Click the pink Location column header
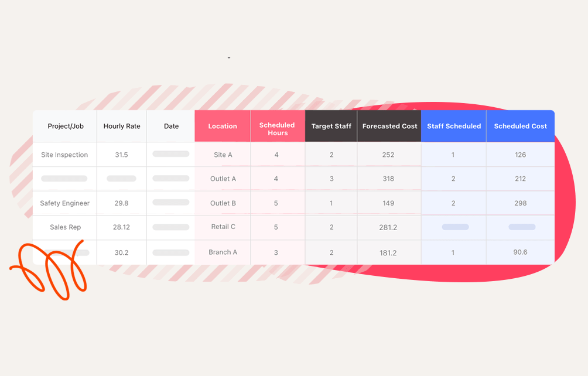 point(223,127)
